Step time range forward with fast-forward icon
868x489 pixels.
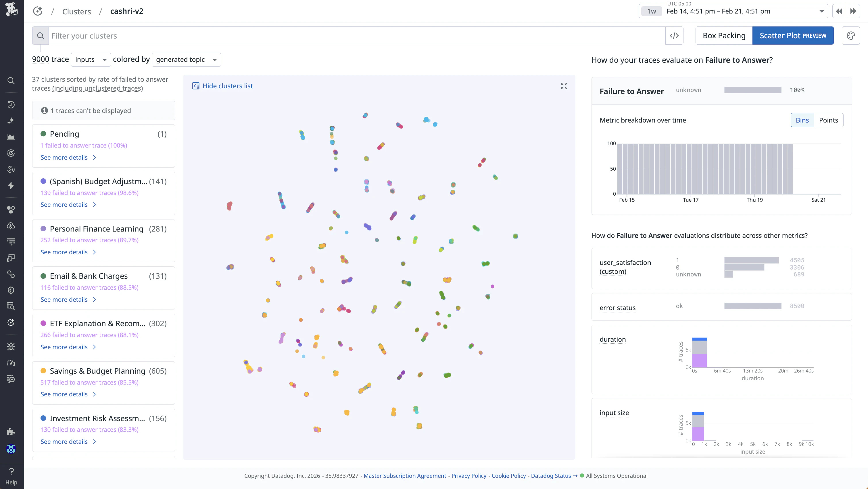[x=853, y=11]
